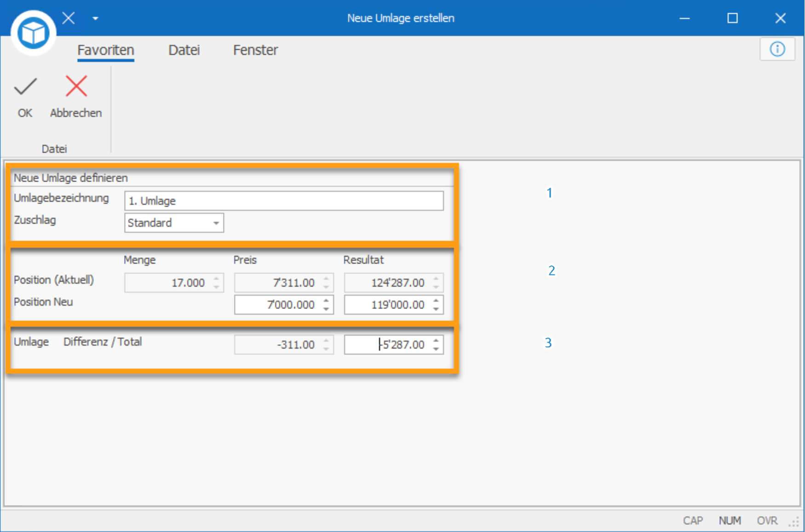This screenshot has width=805, height=532.
Task: Click the 'Menge' column header
Action: coord(140,260)
